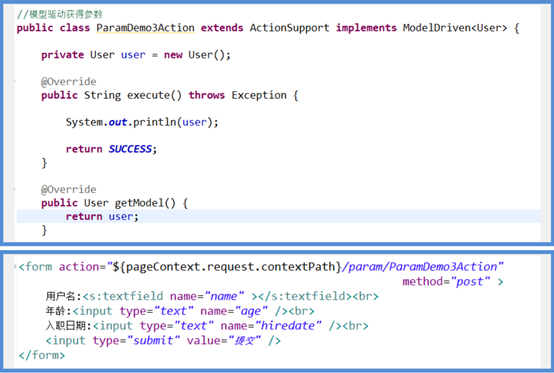Click the hiredate input name attribute
Screen dimensions: 554x373
tap(271, 326)
